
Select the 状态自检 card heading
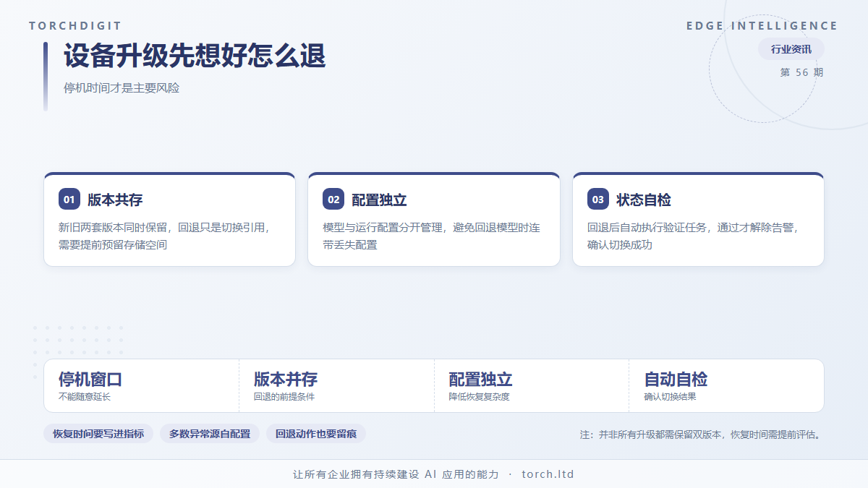(x=644, y=200)
